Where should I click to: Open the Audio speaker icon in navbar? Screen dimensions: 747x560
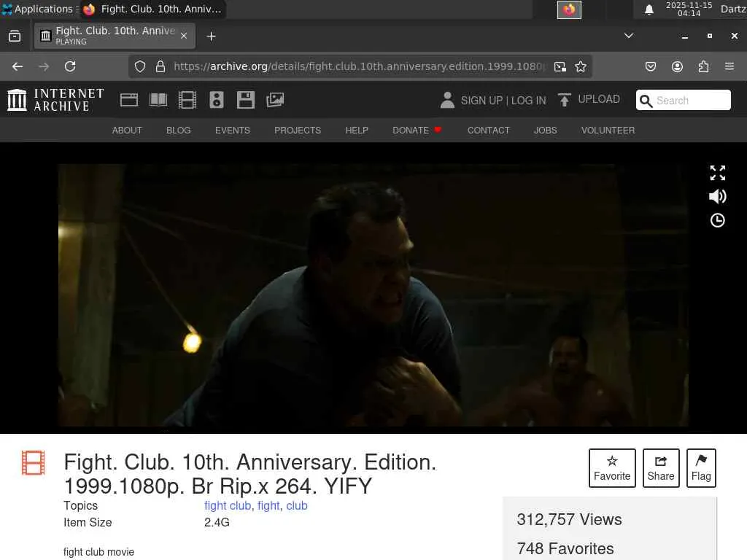(x=216, y=100)
